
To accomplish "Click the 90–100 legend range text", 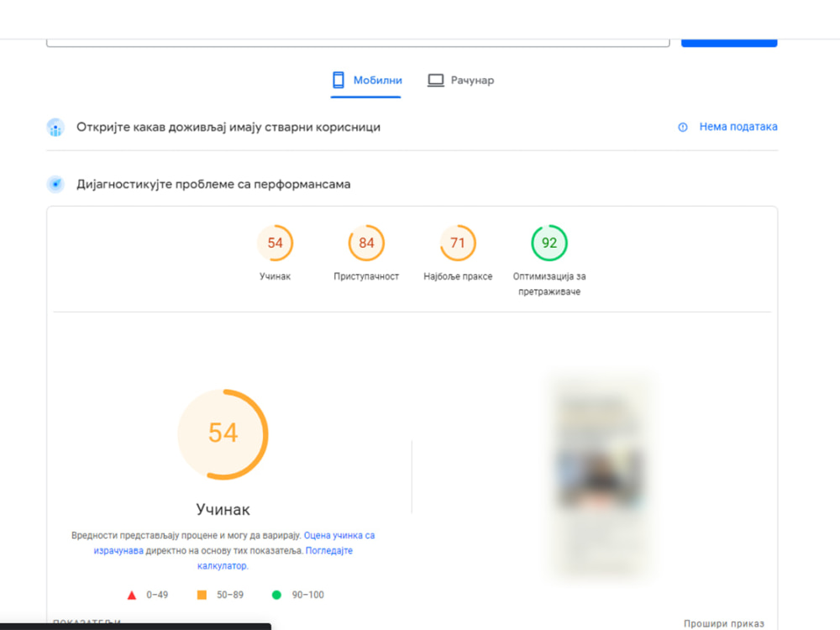I will coord(308,596).
